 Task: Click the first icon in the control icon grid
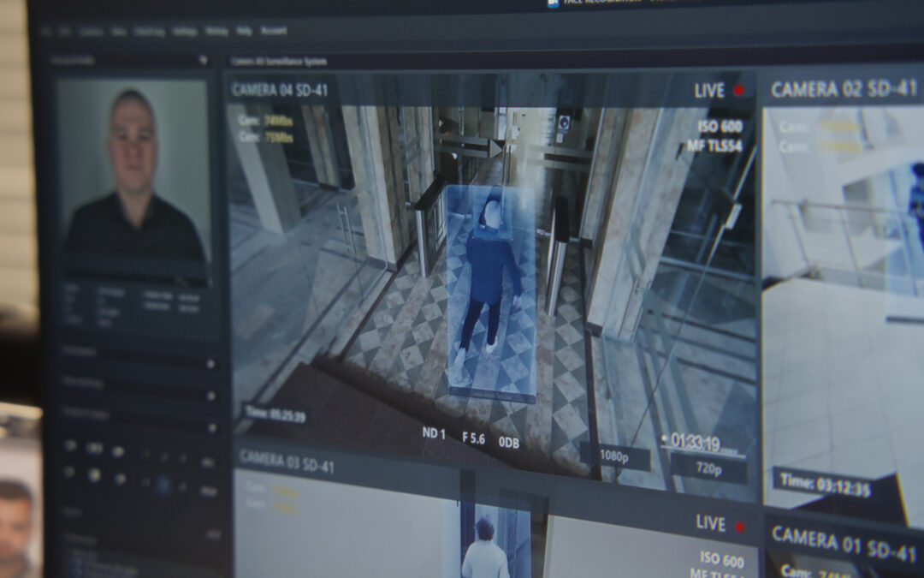point(70,445)
